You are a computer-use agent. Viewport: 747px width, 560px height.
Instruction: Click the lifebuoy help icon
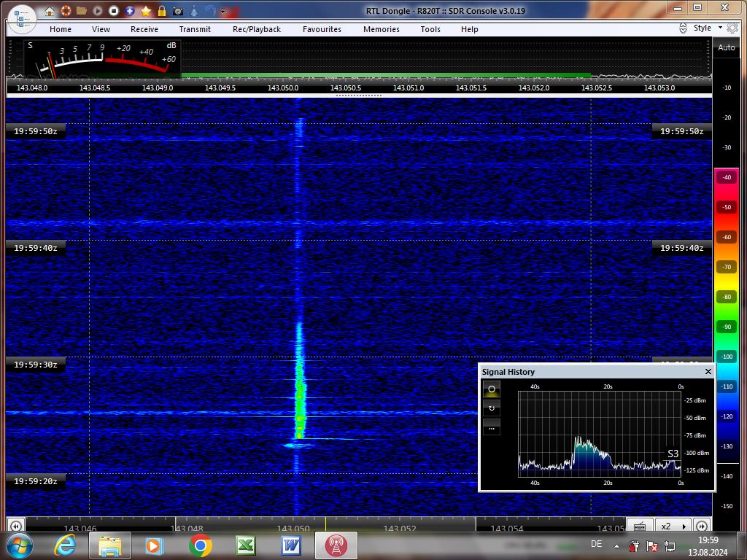tap(66, 10)
